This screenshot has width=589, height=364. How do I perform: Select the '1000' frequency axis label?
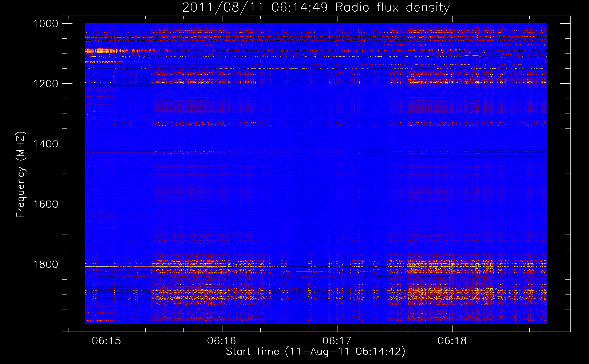point(46,24)
